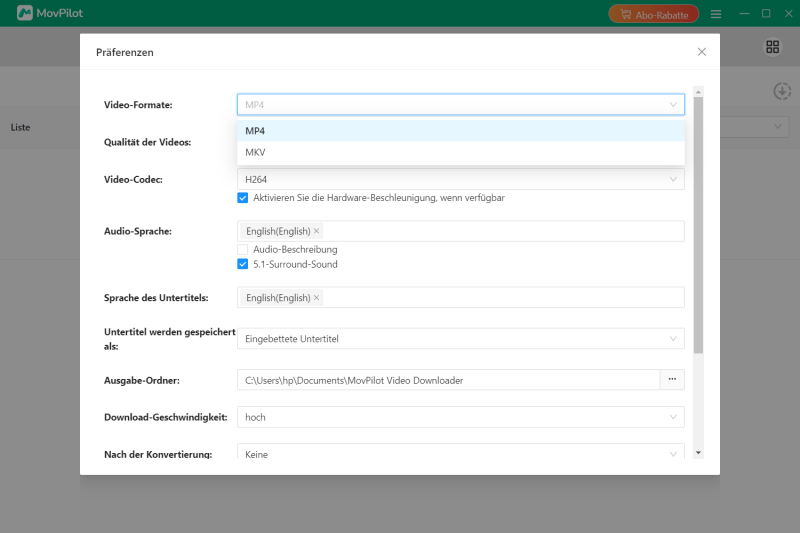Click the Ausgabe-Ordner path field
This screenshot has width=800, height=533.
[448, 380]
